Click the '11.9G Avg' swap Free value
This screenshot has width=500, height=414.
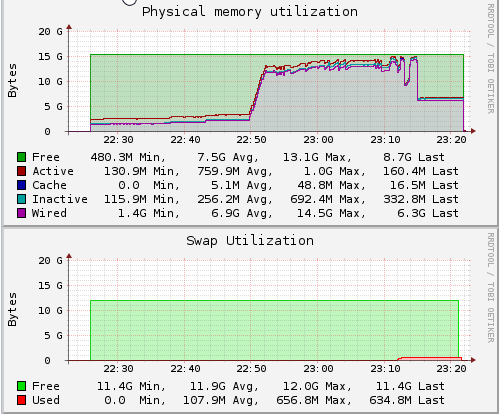point(224,386)
